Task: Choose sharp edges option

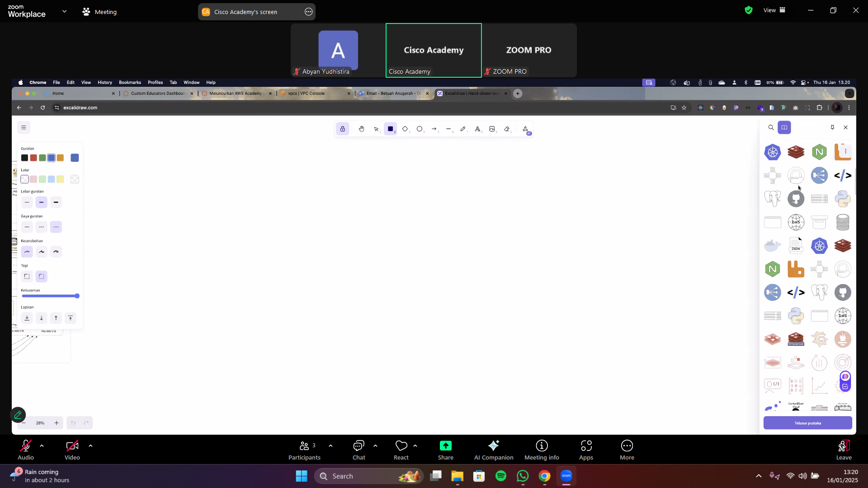Action: pyautogui.click(x=27, y=277)
